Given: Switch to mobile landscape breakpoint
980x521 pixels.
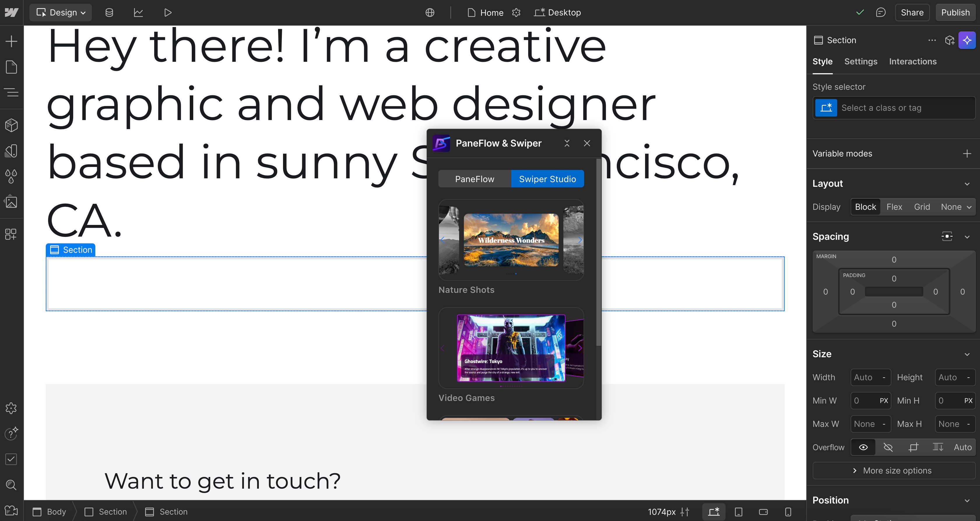Looking at the screenshot, I should 763,511.
